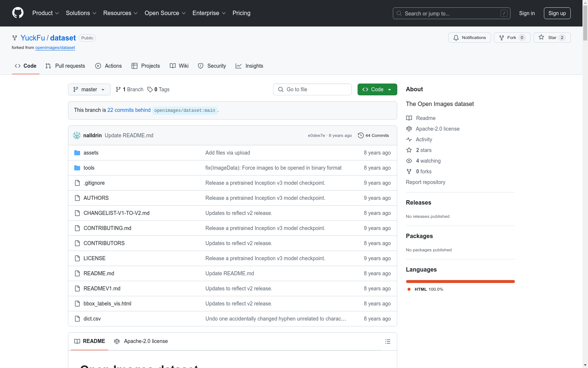Click the Sign in link
Screen dimensions: 588x368
(x=527, y=13)
